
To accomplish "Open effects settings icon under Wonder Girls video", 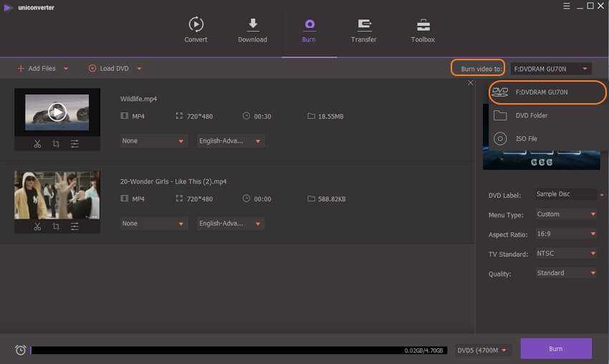I will pyautogui.click(x=75, y=226).
